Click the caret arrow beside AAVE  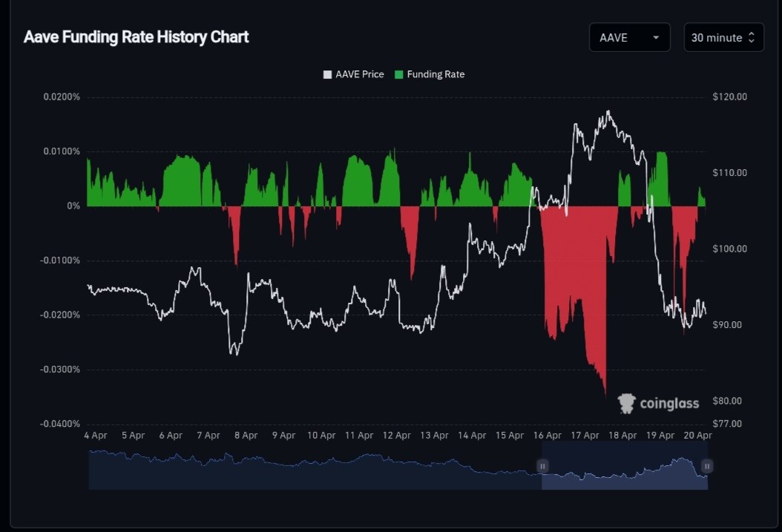655,38
